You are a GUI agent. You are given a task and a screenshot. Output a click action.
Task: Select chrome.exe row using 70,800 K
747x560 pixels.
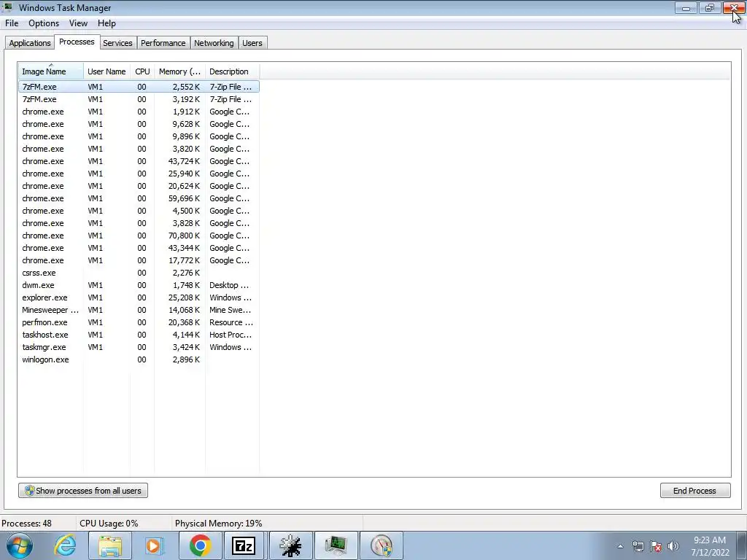(x=139, y=236)
